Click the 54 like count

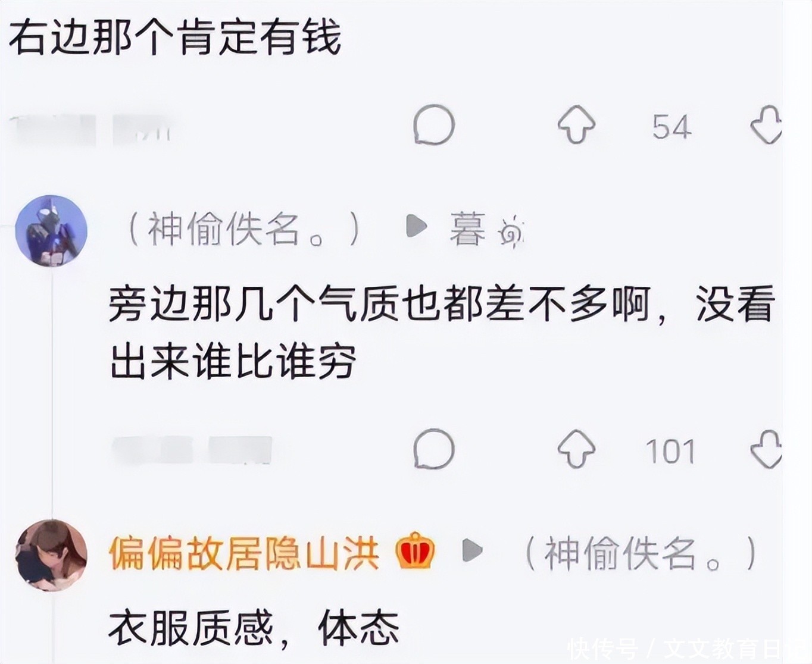pos(672,127)
